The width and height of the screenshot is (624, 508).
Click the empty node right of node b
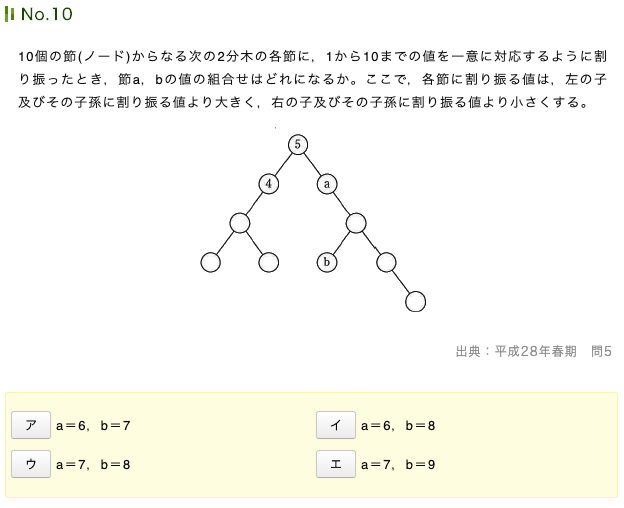pyautogui.click(x=386, y=262)
